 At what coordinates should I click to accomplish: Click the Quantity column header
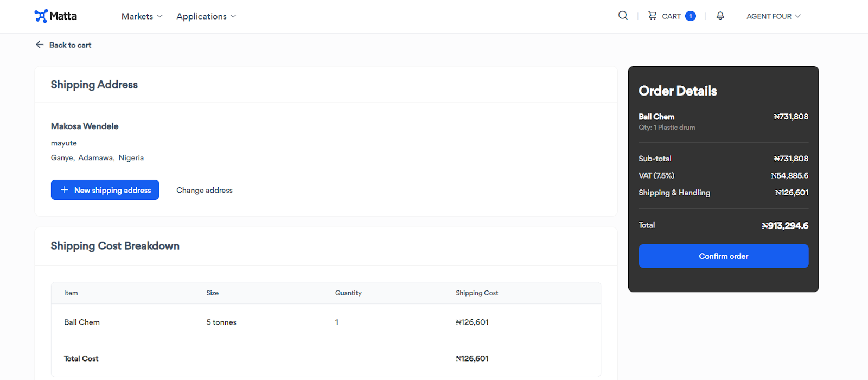point(348,293)
